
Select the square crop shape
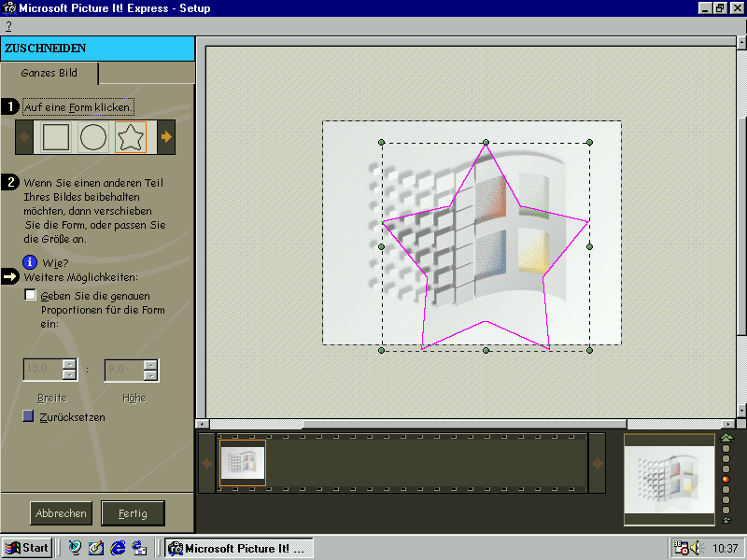(x=56, y=137)
